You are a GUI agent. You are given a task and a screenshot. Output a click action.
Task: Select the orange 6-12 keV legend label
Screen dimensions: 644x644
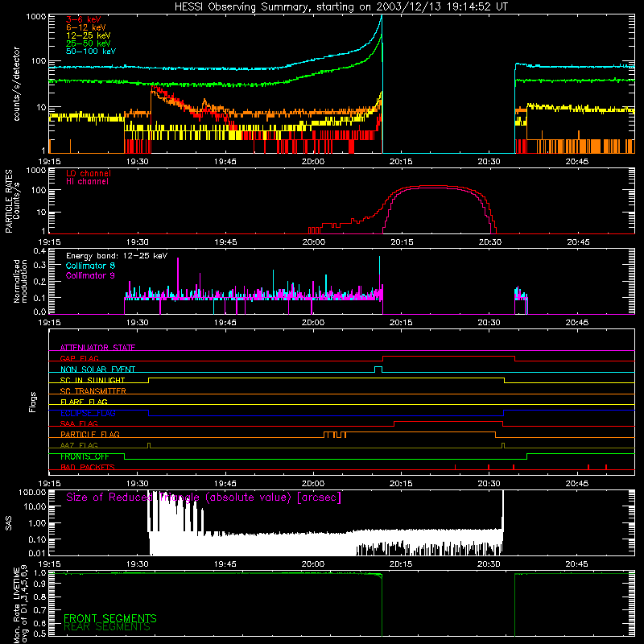click(86, 27)
